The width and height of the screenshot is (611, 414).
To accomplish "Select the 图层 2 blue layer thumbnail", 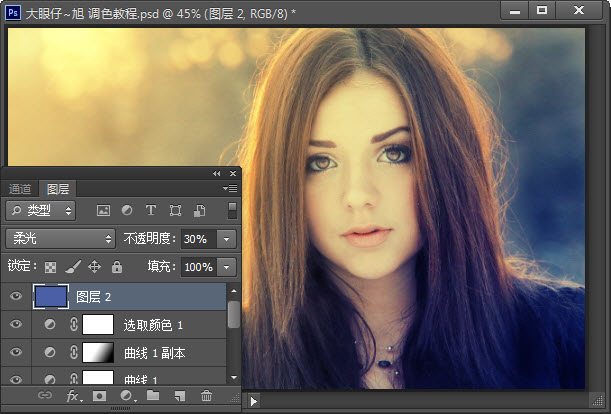I will point(51,296).
